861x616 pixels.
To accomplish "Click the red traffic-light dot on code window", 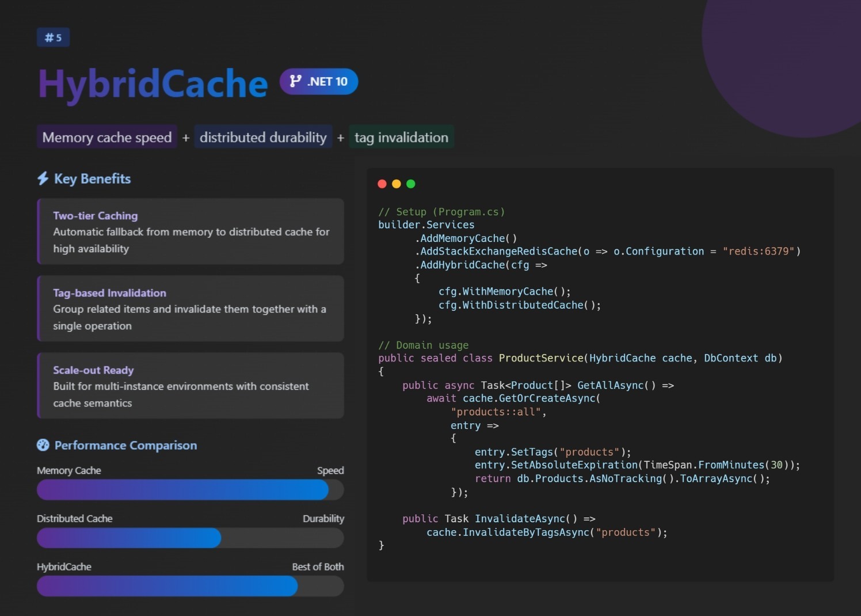I will point(382,184).
